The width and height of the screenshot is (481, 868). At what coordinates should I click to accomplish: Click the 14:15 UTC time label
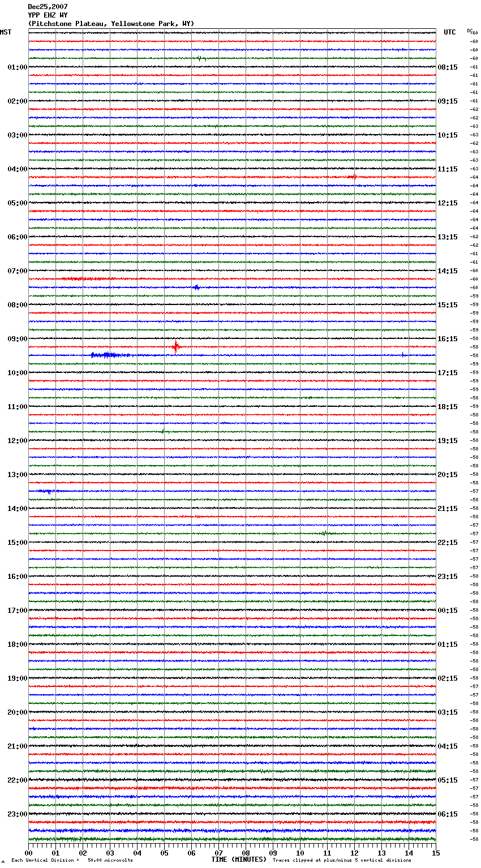pos(448,271)
